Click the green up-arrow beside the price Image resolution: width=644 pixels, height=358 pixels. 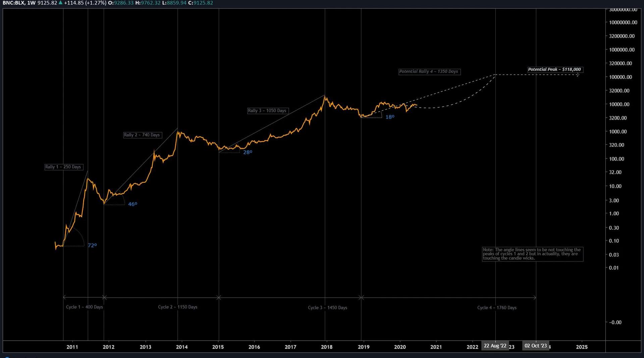pyautogui.click(x=60, y=3)
